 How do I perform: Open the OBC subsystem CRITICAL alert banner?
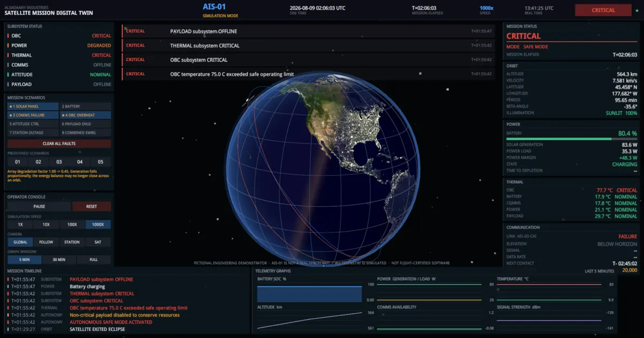pos(308,60)
